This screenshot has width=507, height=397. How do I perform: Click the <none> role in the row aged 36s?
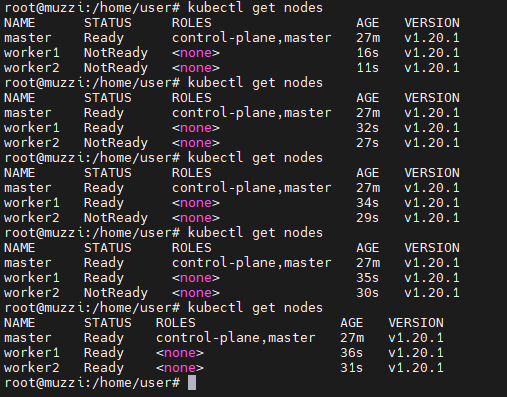180,353
